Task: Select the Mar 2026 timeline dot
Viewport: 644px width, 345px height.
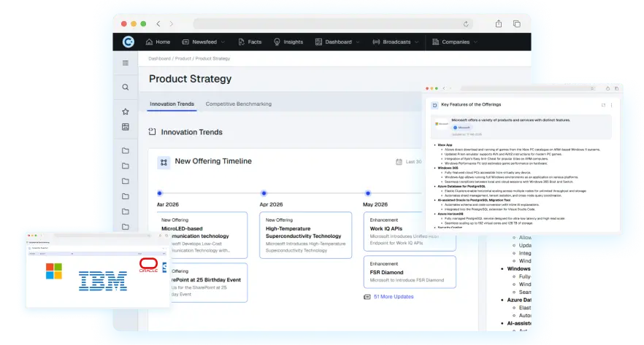Action: point(160,193)
